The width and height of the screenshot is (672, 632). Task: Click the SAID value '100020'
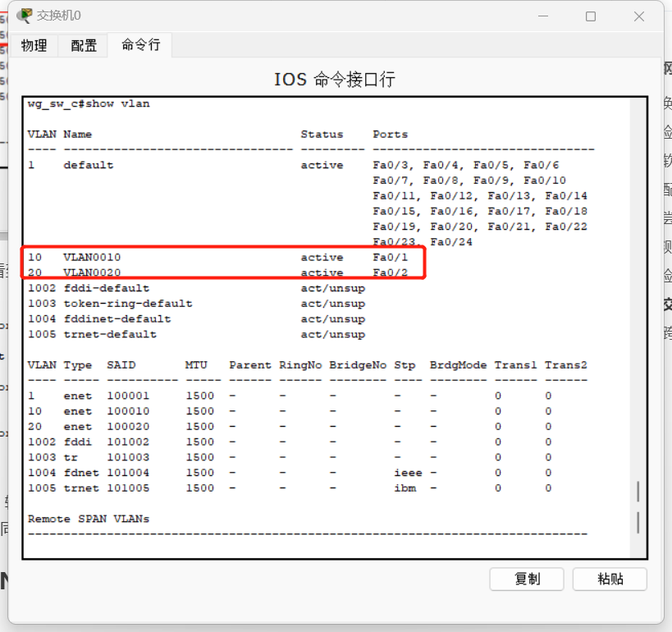pos(128,427)
